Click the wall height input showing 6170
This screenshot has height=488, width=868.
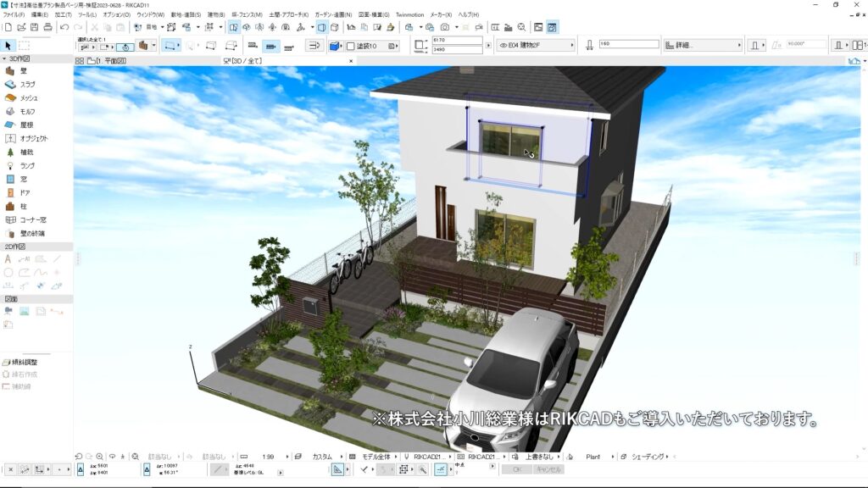pyautogui.click(x=457, y=41)
